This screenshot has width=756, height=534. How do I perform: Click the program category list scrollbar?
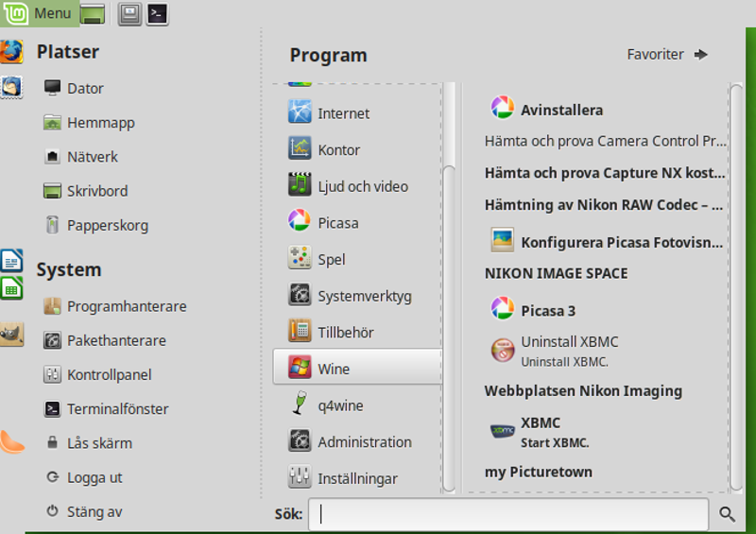point(450,284)
